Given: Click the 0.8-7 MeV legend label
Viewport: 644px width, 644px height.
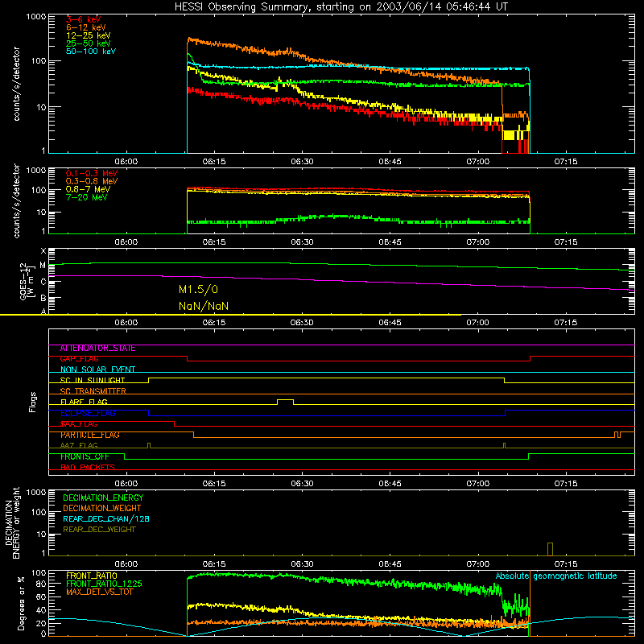Looking at the screenshot, I should pyautogui.click(x=88, y=189).
